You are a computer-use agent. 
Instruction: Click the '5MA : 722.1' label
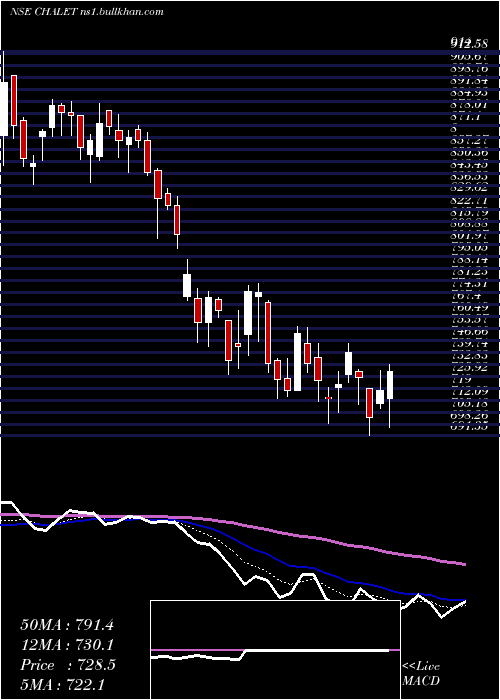point(62,685)
